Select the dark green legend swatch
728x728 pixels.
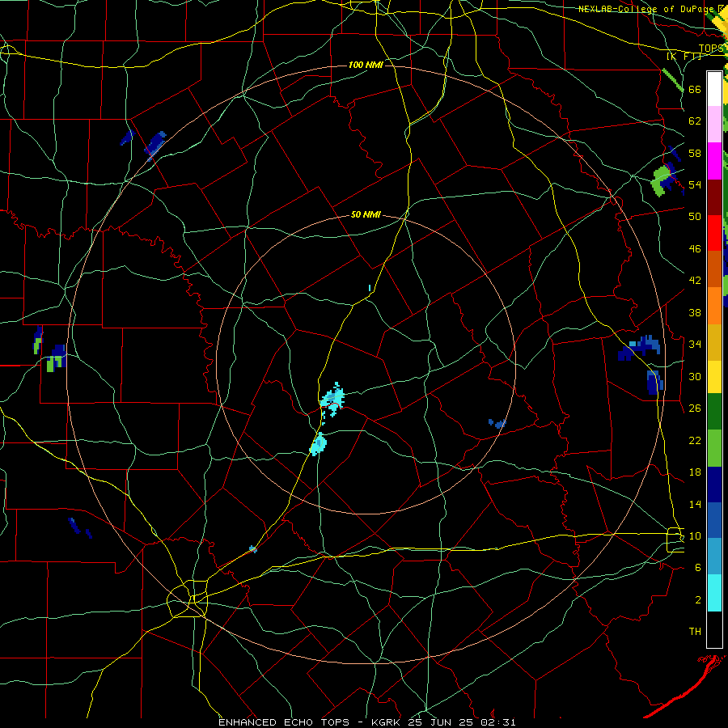[x=714, y=412]
